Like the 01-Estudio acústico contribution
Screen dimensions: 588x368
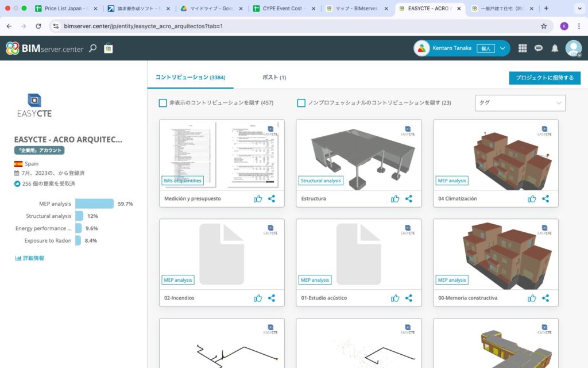click(395, 298)
